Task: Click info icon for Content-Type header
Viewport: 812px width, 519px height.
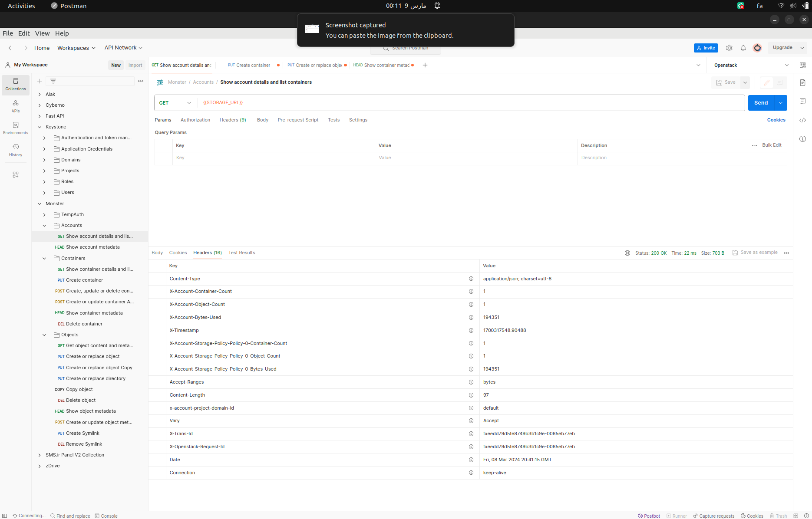Action: [471, 279]
